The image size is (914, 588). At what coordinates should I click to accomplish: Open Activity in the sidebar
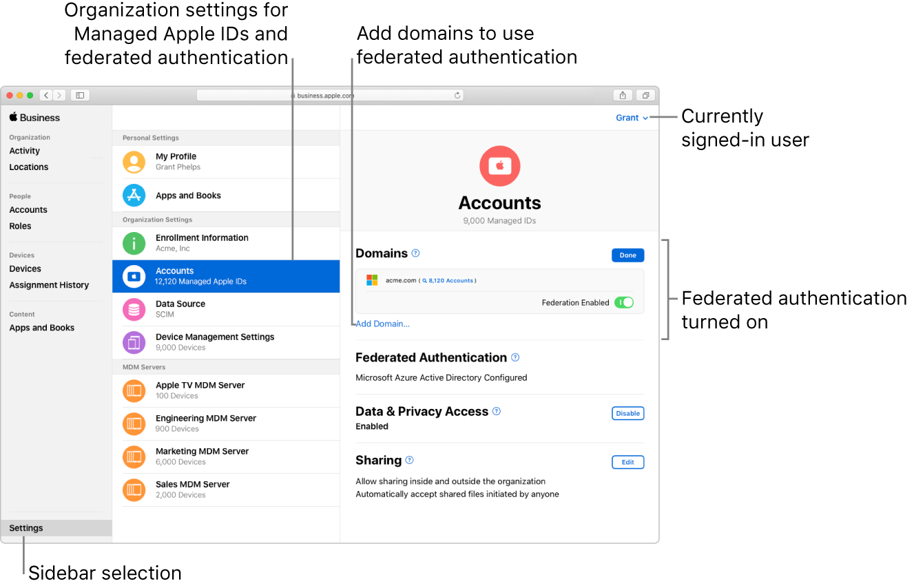pyautogui.click(x=25, y=151)
